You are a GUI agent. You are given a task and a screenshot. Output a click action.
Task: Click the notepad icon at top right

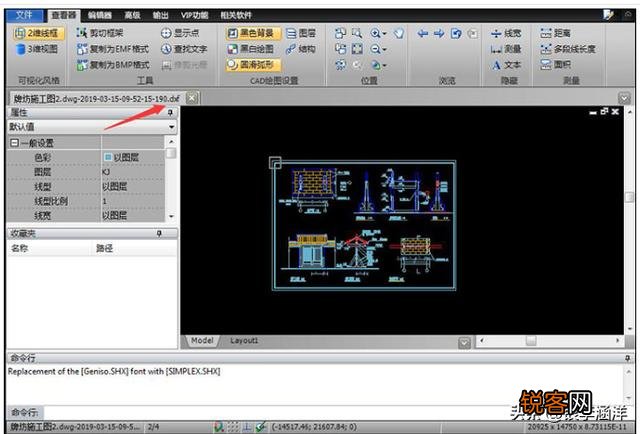tap(608, 15)
